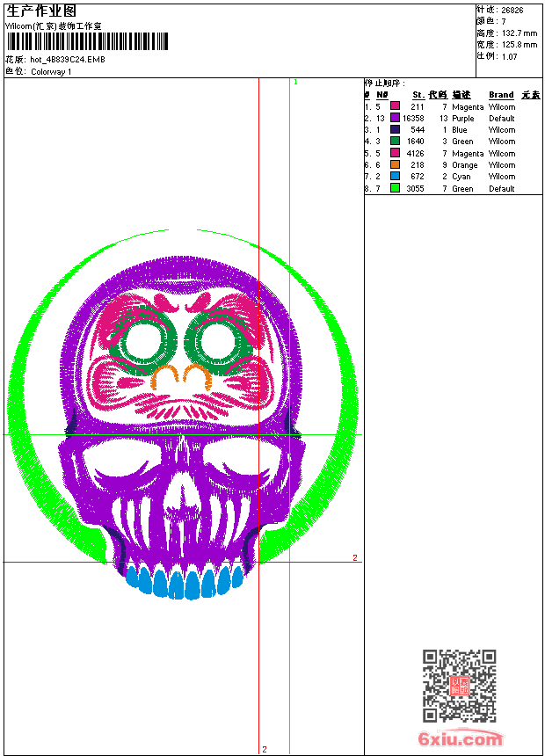Click the orange nose stitching on skull
Screen dimensions: 545x756
180,377
